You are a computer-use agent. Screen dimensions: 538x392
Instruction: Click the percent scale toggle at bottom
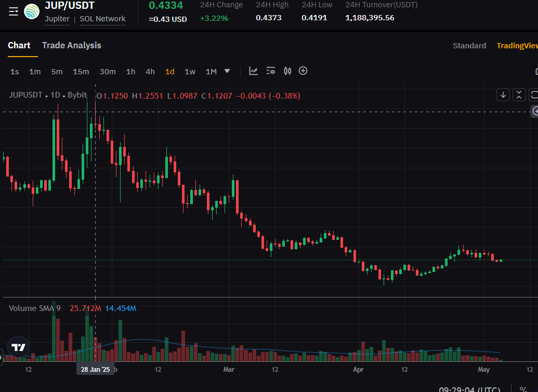click(x=523, y=389)
